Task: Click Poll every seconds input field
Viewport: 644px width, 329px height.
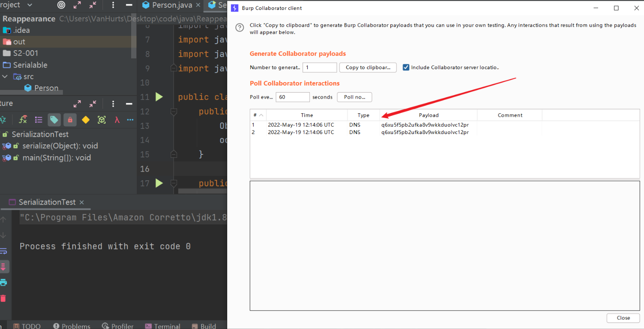Action: point(293,97)
